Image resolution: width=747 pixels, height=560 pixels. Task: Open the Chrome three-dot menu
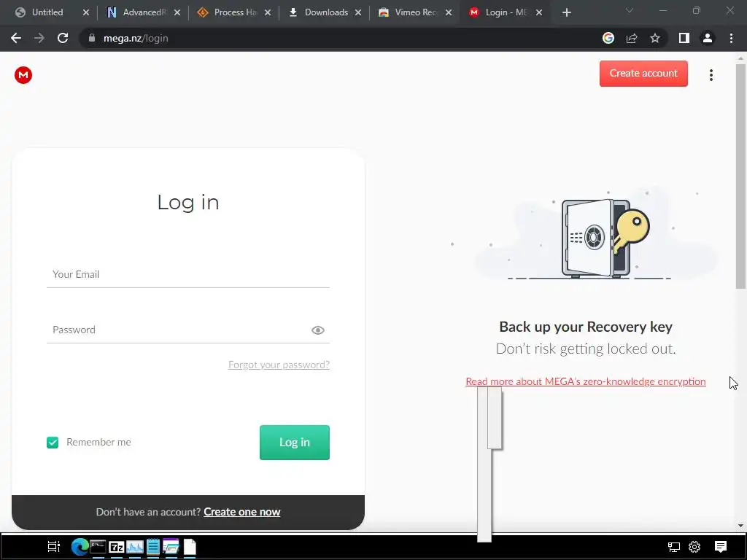pos(731,38)
